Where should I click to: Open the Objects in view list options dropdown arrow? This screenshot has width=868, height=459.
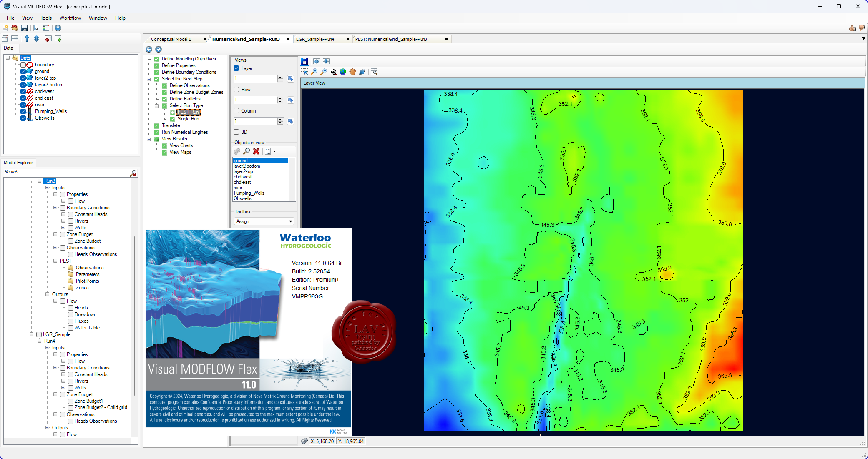274,151
